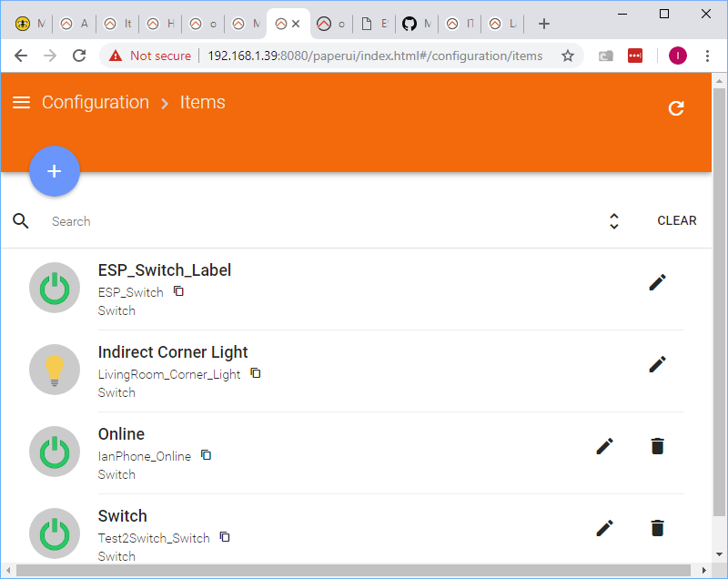Screen dimensions: 728x579
Task: Open Chrome's three-dot menu
Action: coord(708,56)
